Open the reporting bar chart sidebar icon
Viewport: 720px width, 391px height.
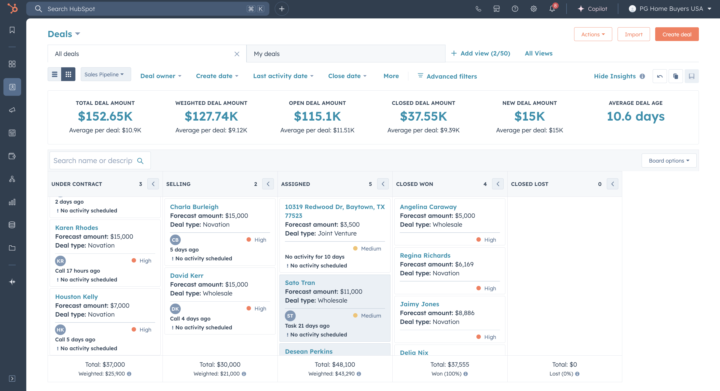[x=12, y=202]
